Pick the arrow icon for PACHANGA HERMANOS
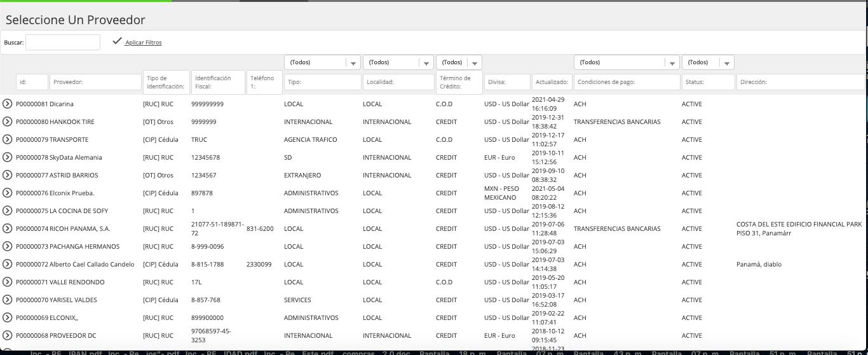The height and width of the screenshot is (355, 868). 7,246
